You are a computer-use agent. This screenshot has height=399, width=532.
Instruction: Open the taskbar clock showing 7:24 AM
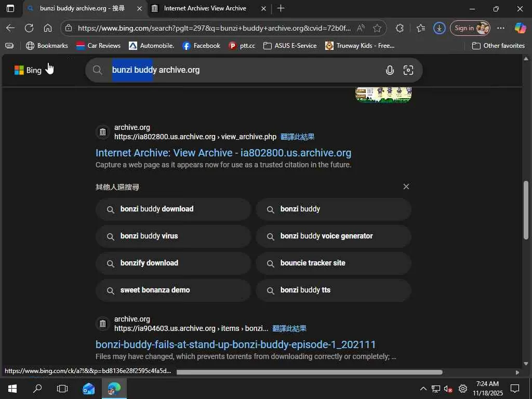click(x=487, y=389)
